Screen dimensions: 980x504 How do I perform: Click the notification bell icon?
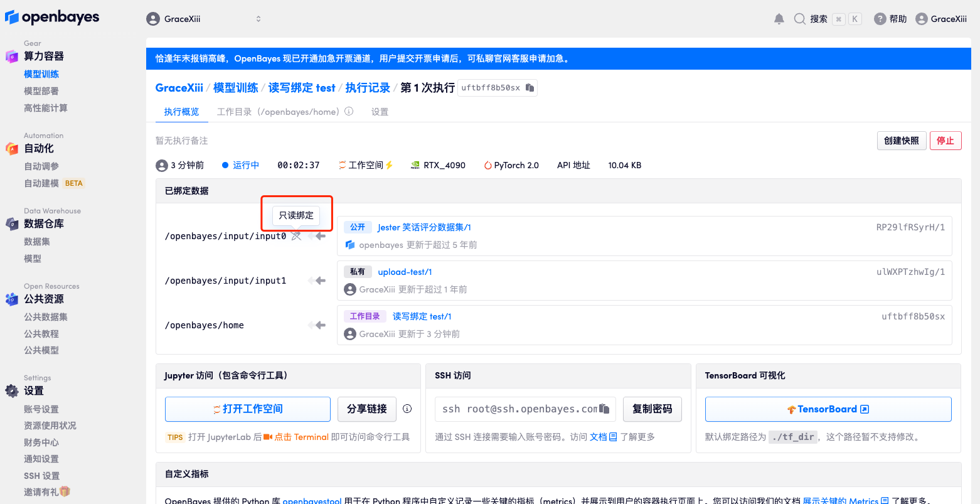point(779,19)
